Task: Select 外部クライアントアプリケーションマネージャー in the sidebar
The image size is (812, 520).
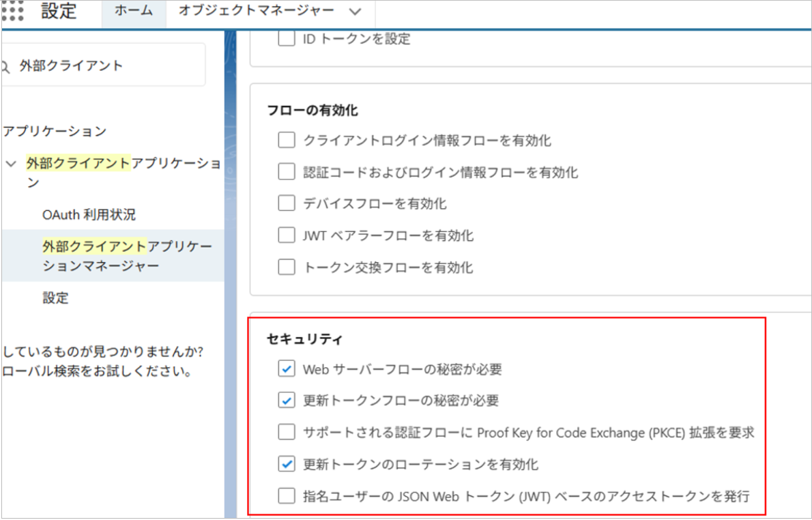Action: (127, 256)
